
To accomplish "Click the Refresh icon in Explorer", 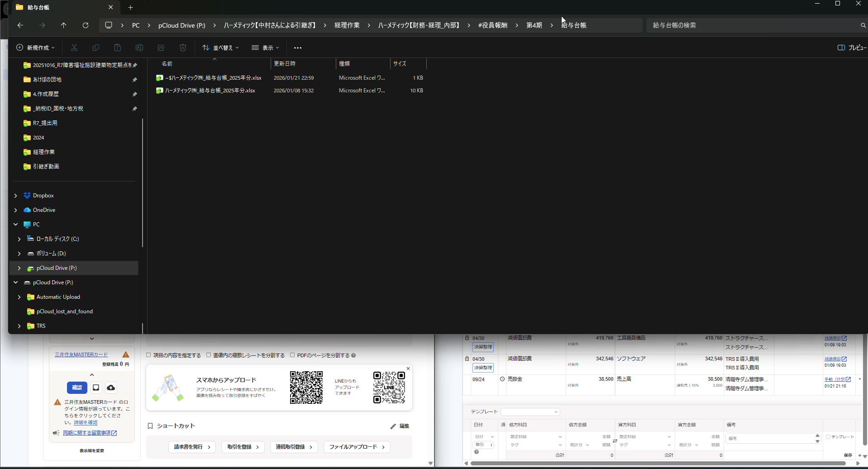I will pyautogui.click(x=86, y=25).
